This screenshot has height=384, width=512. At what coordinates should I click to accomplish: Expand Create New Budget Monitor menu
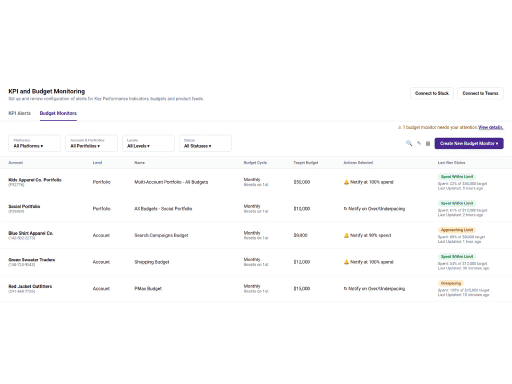(x=469, y=143)
